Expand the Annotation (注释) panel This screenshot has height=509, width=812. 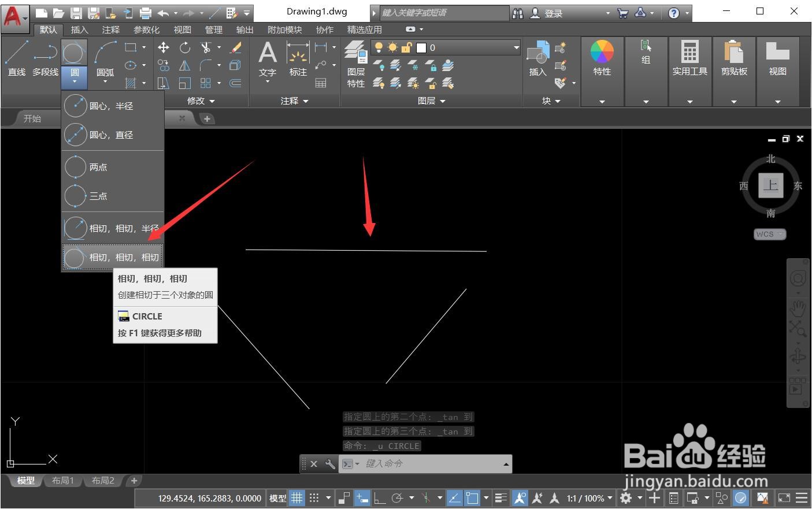click(295, 101)
